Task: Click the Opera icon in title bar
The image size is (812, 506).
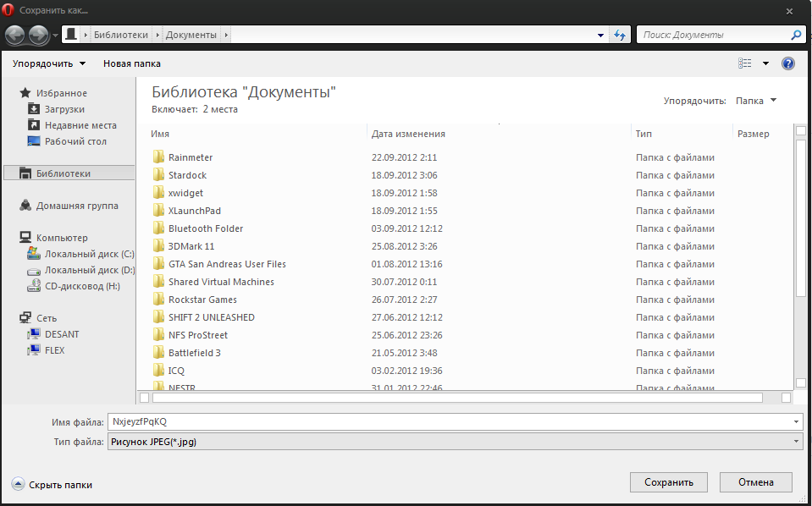Action: [x=8, y=10]
